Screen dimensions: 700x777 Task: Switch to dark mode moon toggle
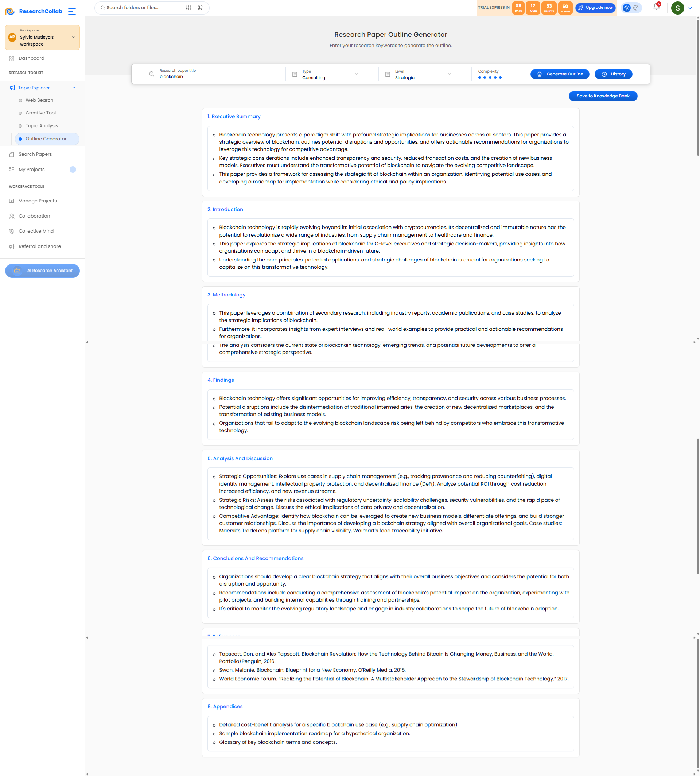(636, 8)
